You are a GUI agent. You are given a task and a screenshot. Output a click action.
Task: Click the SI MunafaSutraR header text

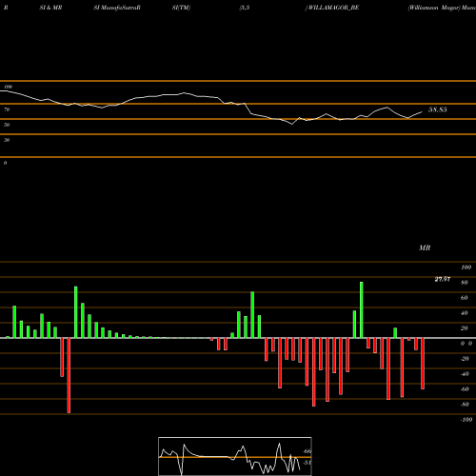point(117,8)
